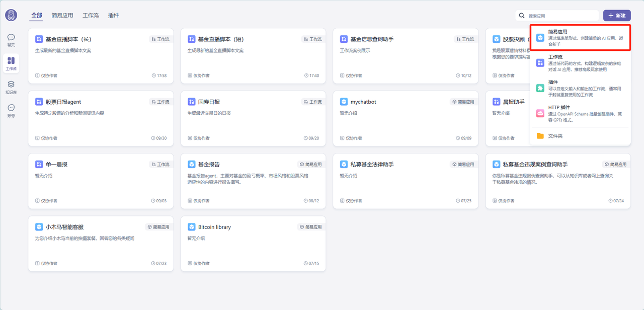Click the 文件夹 folder icon in menu
644x310 pixels.
(x=540, y=136)
